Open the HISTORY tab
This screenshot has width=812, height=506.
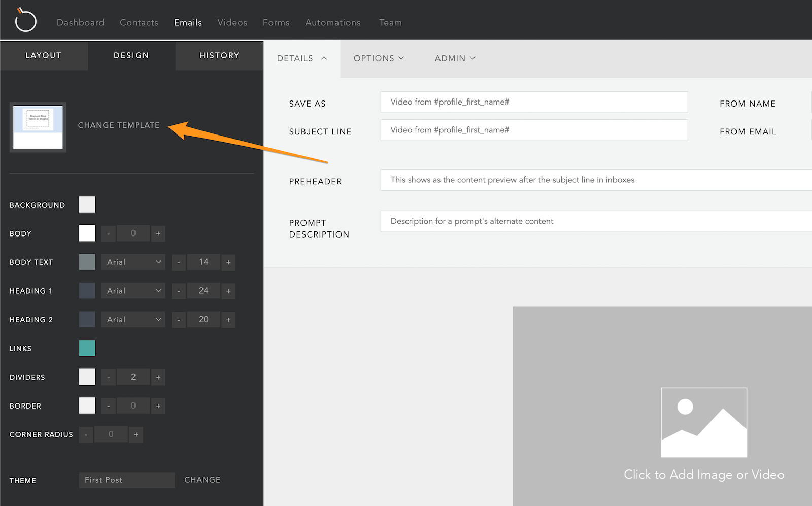219,55
